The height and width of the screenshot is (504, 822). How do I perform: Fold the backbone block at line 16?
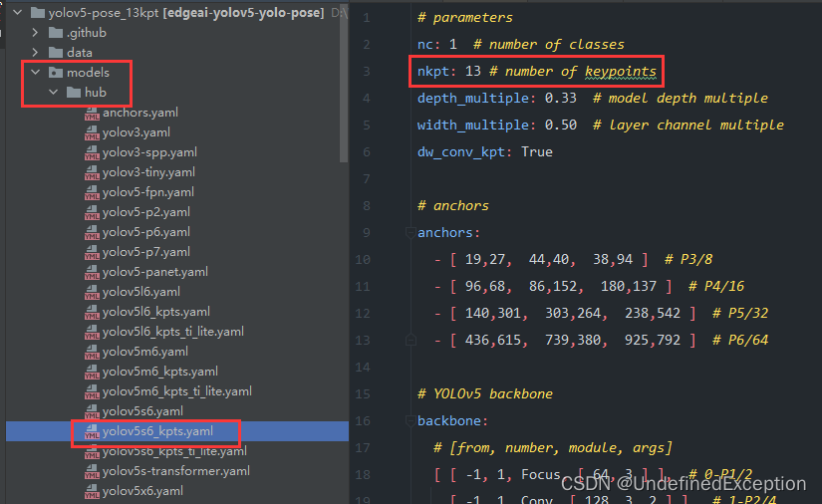click(x=411, y=420)
